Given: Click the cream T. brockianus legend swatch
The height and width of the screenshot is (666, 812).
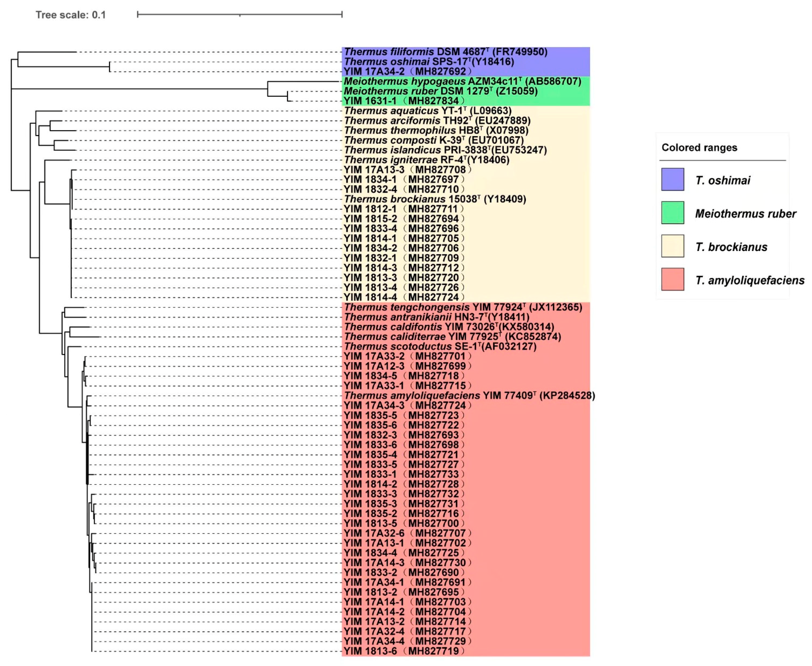Looking at the screenshot, I should point(672,246).
